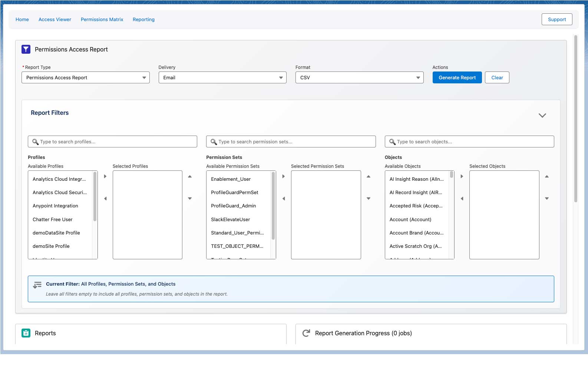Viewport: 588px width, 366px height.
Task: Open the Report Type dropdown
Action: (x=86, y=77)
